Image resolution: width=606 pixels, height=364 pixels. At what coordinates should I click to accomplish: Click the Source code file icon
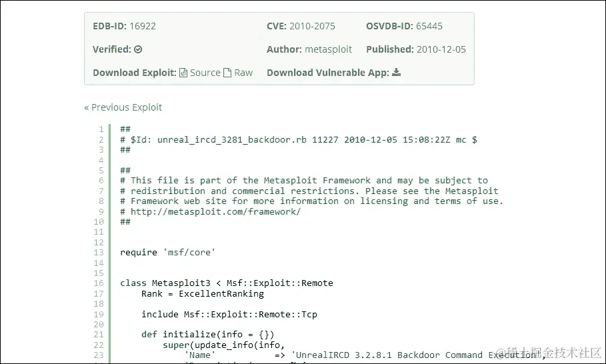[x=183, y=73]
